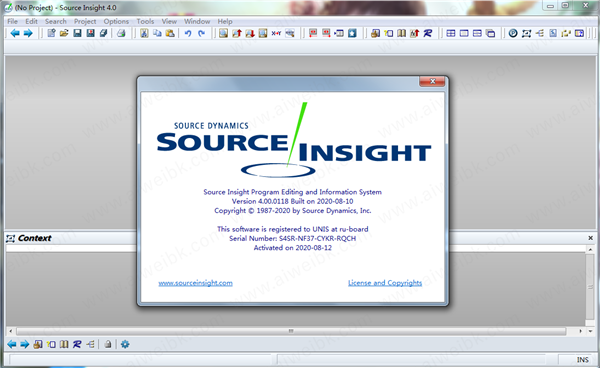Screen dimensions: 600x368
Task: Click the folder browser icon in top toolbar
Action: pyautogui.click(x=566, y=33)
